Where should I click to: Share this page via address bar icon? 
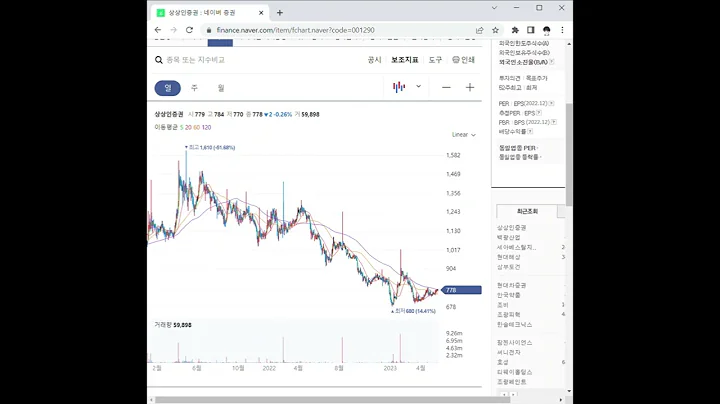point(479,30)
